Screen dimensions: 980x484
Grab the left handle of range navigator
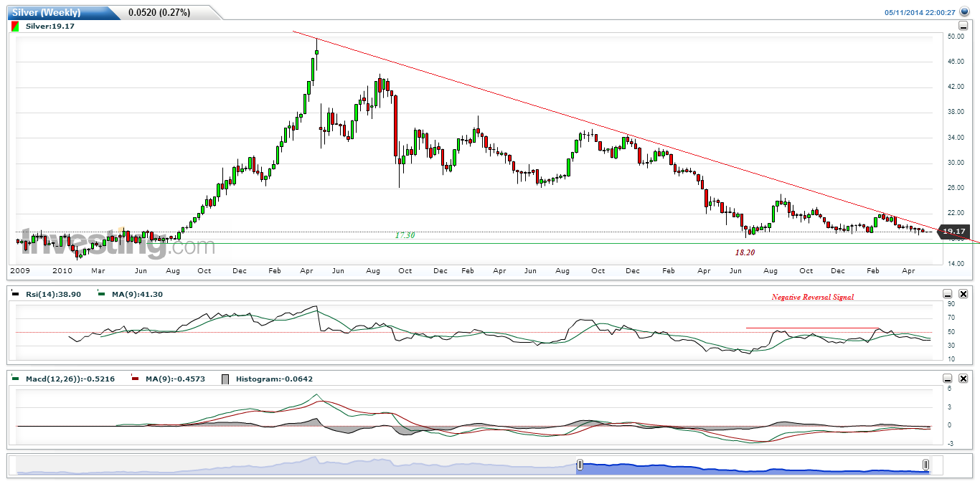(580, 465)
